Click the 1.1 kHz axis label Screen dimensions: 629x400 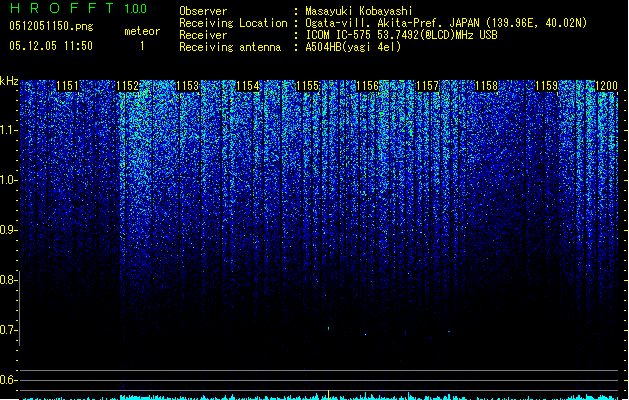click(8, 130)
